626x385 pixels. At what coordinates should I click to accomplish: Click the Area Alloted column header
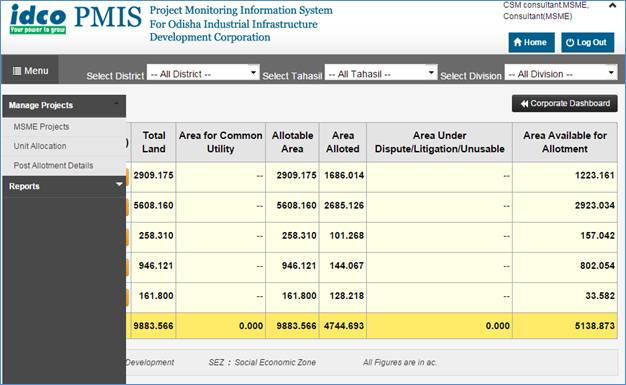[343, 142]
